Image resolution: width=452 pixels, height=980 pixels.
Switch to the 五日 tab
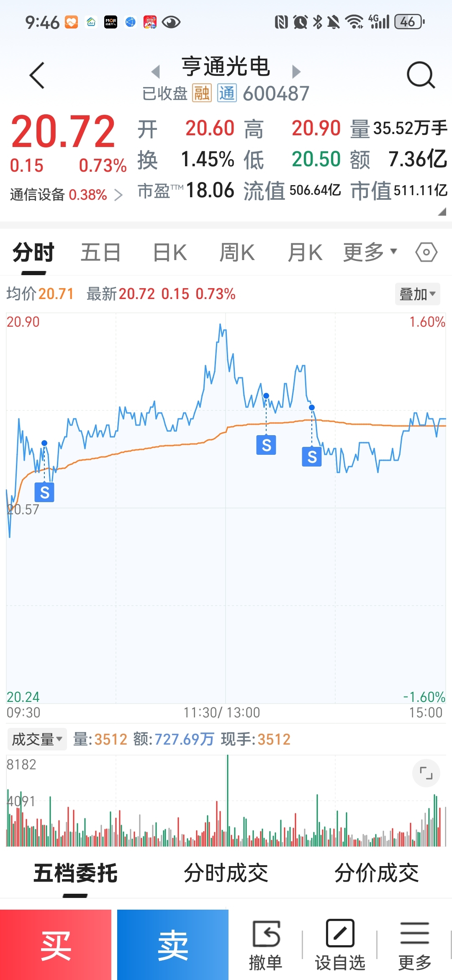(100, 253)
